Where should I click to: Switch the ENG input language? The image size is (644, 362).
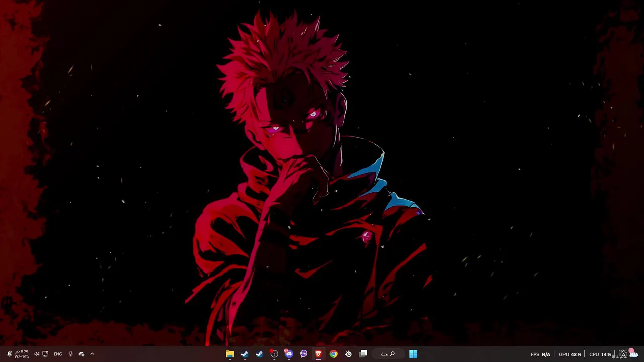pos(58,354)
